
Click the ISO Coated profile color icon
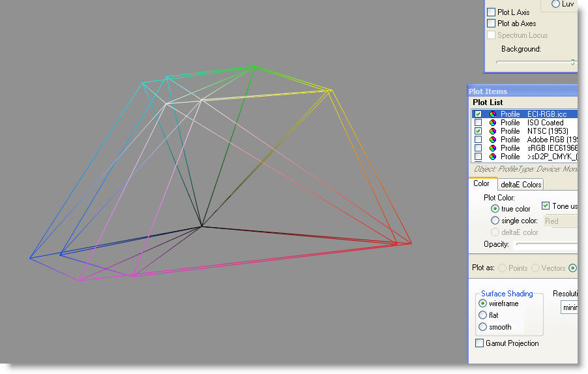(x=493, y=123)
